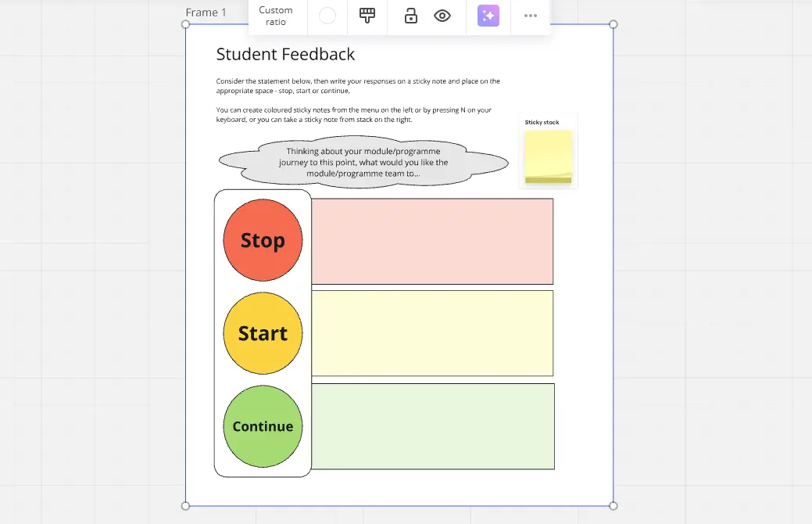Toggle the frame lock icon
Screen dimensions: 812x524
[410, 16]
